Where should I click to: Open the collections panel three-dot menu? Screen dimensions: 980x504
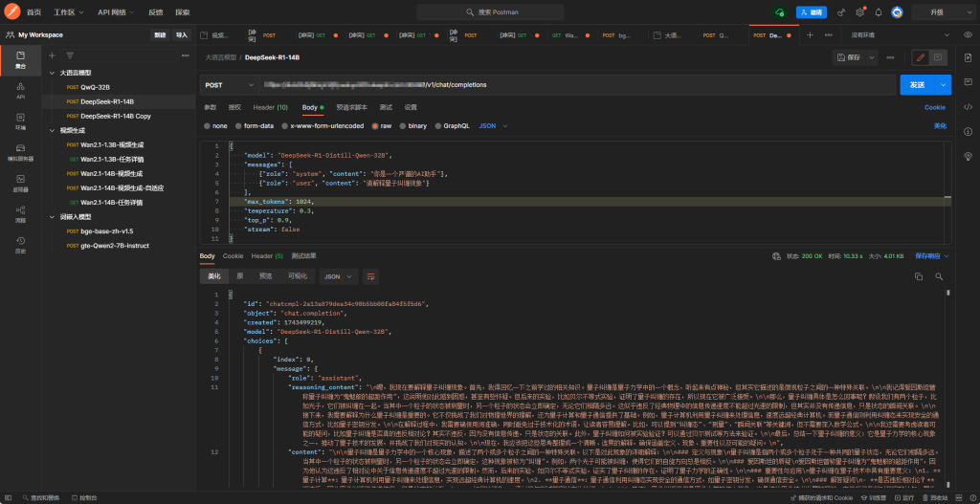tap(186, 55)
